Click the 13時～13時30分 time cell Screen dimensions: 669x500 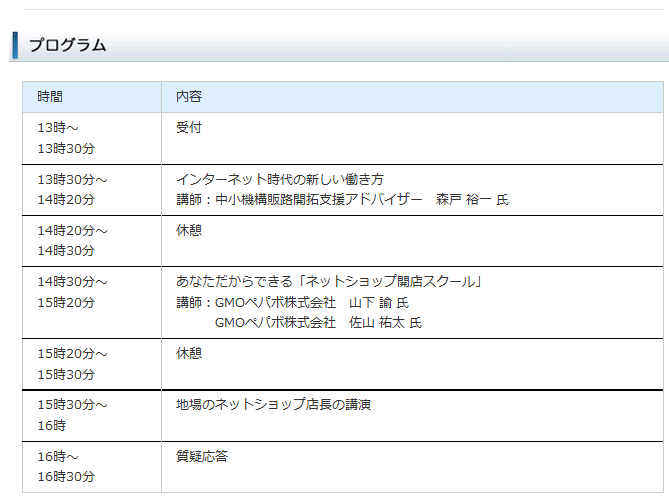92,138
